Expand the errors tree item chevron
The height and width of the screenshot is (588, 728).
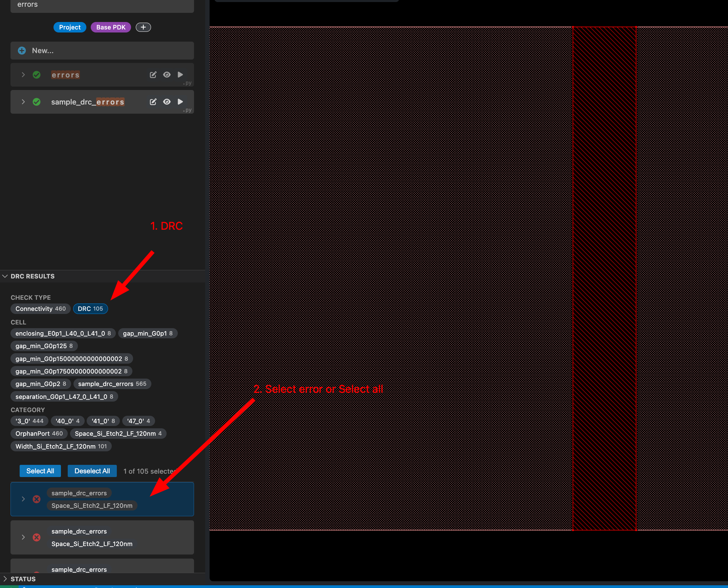23,74
